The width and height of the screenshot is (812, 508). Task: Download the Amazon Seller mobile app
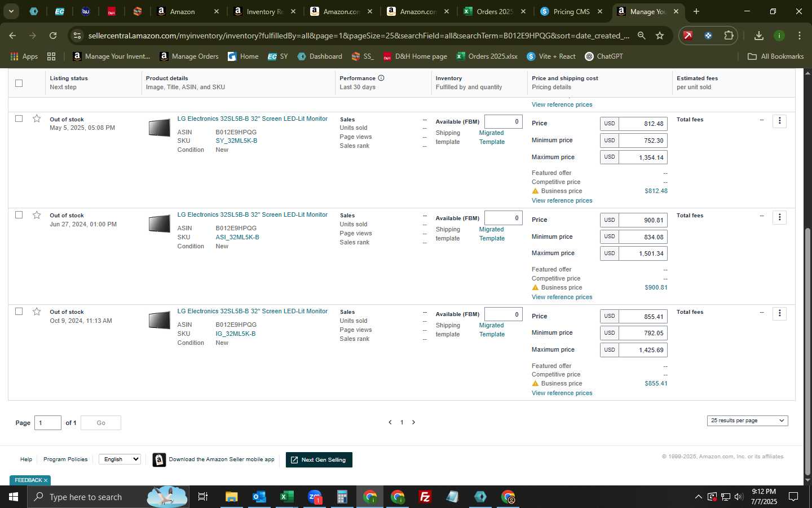point(214,459)
